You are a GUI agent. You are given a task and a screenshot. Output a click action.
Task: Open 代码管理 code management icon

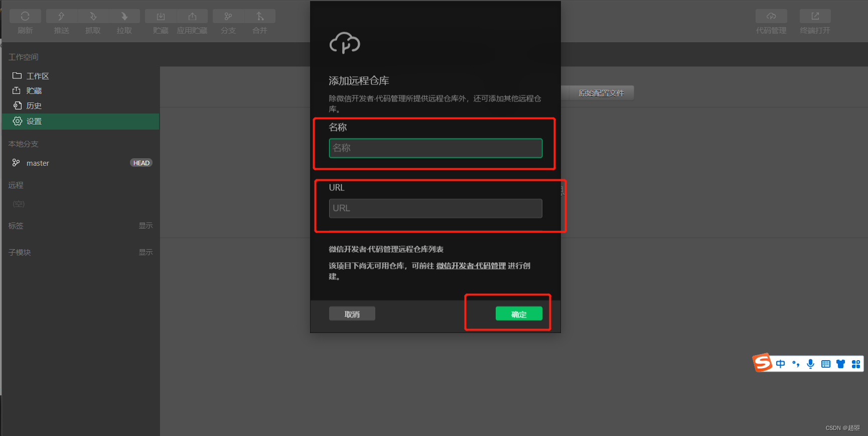click(x=771, y=17)
